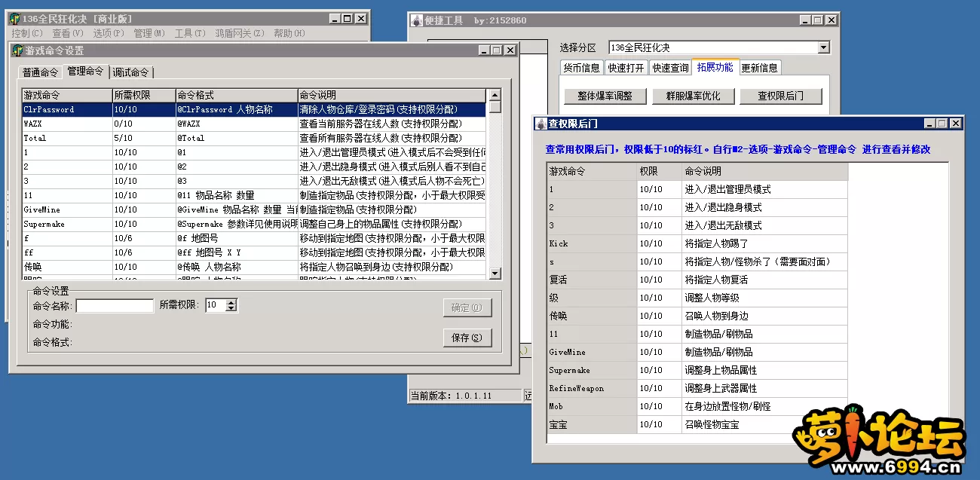Close the 游戏命令设置 window
The height and width of the screenshot is (480, 980).
point(510,50)
